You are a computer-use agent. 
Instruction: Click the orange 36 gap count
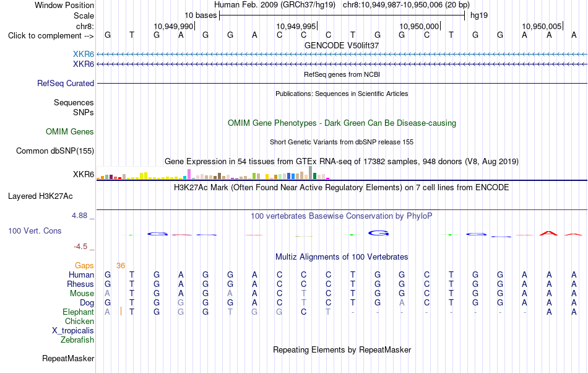(120, 266)
